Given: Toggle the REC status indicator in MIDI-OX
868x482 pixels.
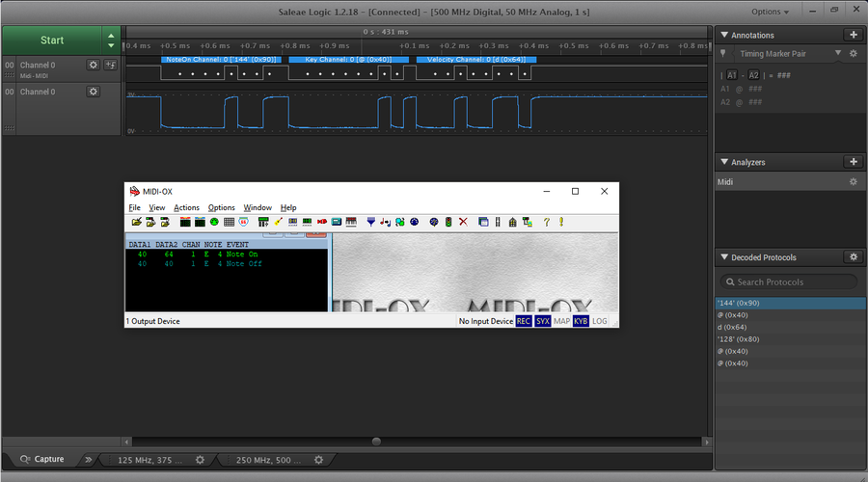Looking at the screenshot, I should 524,321.
